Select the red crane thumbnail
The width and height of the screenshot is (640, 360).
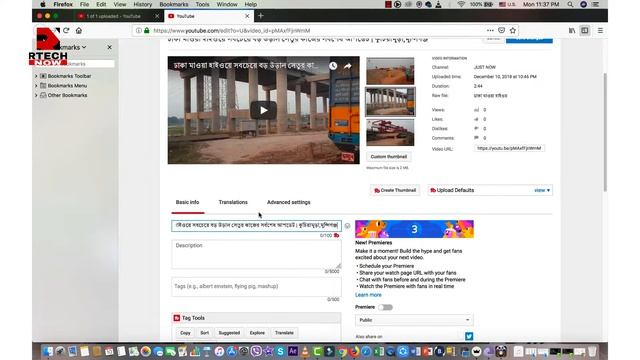[x=390, y=133]
